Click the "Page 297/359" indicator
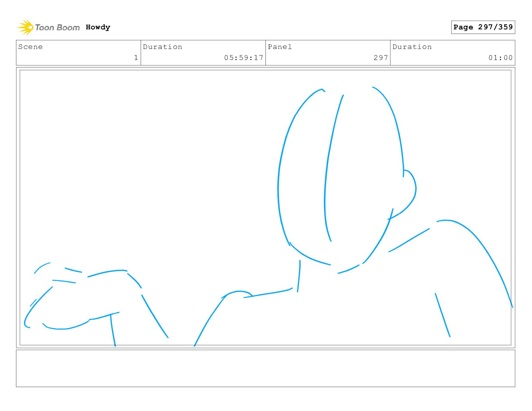This screenshot has width=532, height=411. click(x=483, y=27)
